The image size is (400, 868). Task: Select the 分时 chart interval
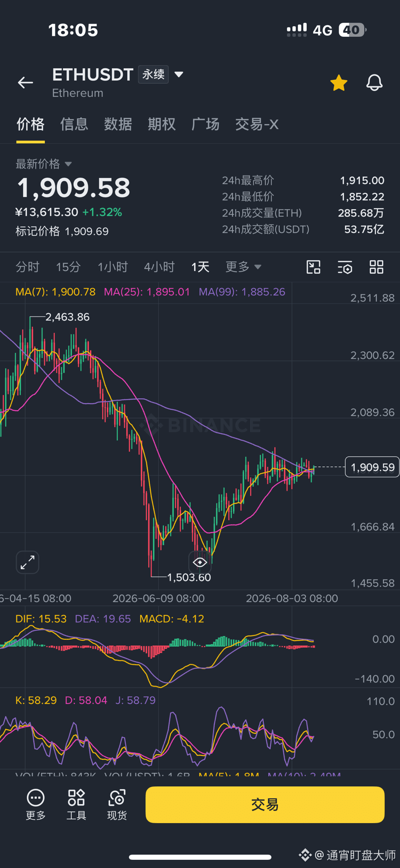(28, 267)
